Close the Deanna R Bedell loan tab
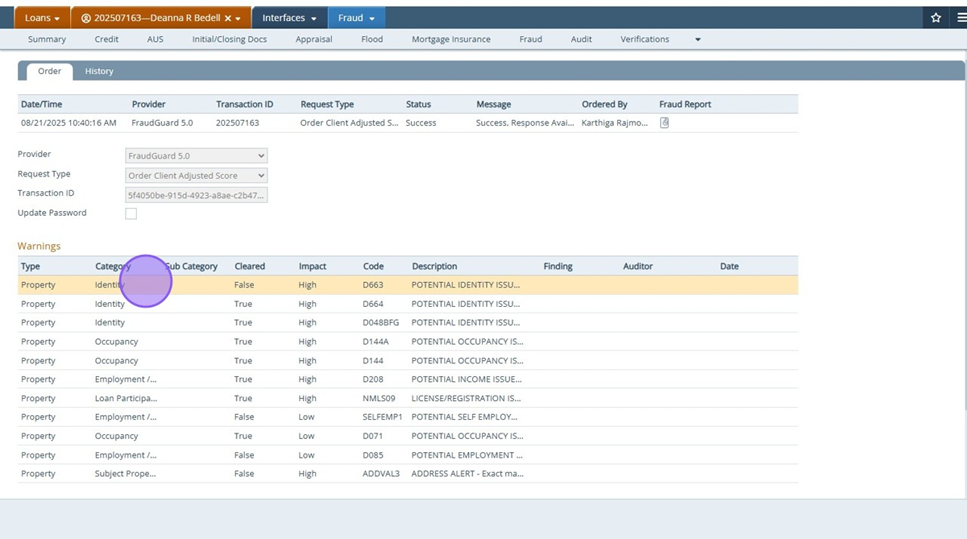Viewport: 967px width, 539px height. click(228, 18)
